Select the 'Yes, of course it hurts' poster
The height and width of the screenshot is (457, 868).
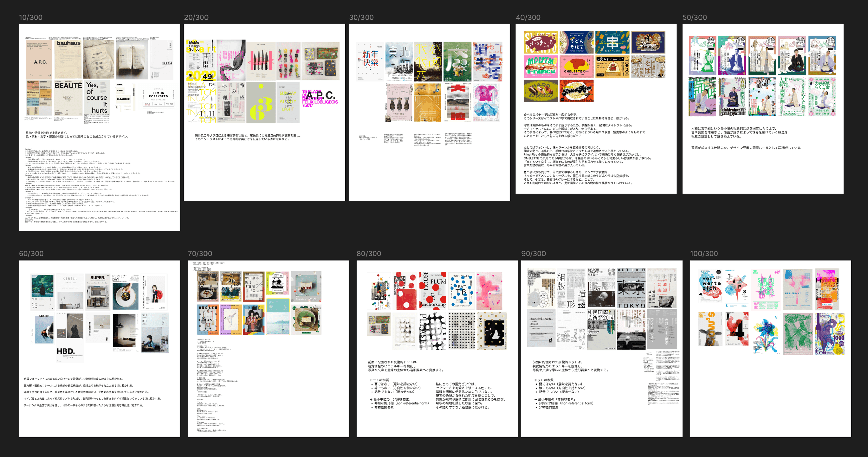[97, 98]
